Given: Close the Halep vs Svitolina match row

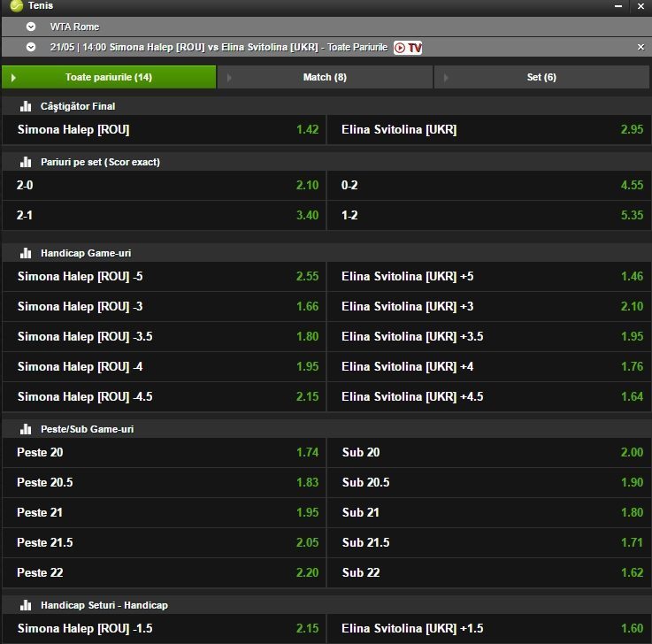Looking at the screenshot, I should pos(640,47).
